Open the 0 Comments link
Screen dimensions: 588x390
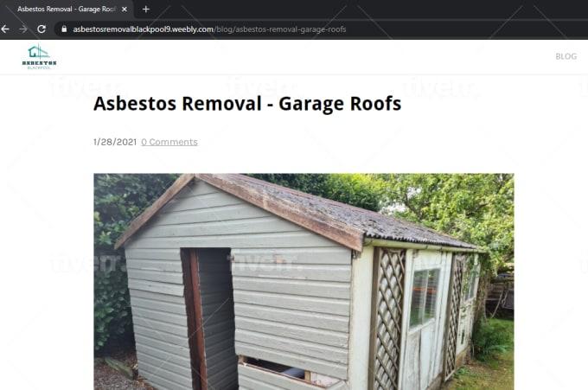[169, 142]
